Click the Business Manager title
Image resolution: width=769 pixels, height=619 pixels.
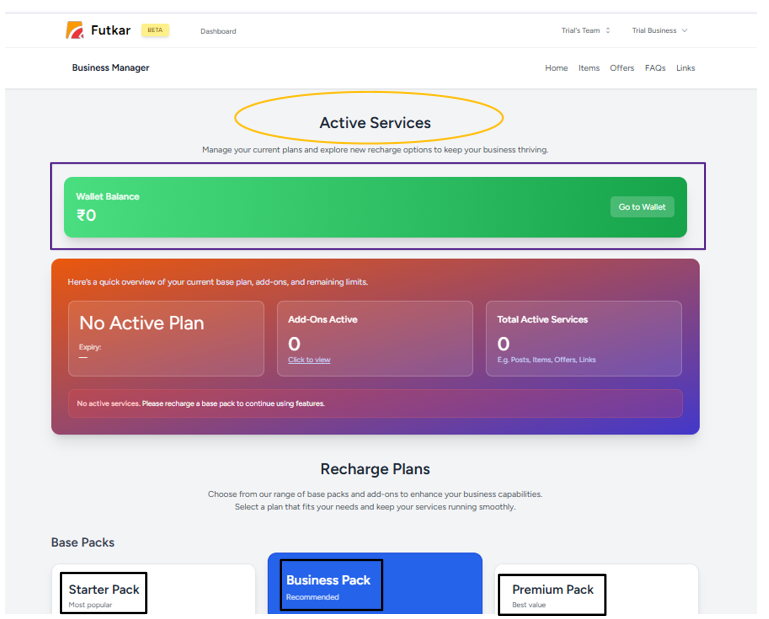111,68
